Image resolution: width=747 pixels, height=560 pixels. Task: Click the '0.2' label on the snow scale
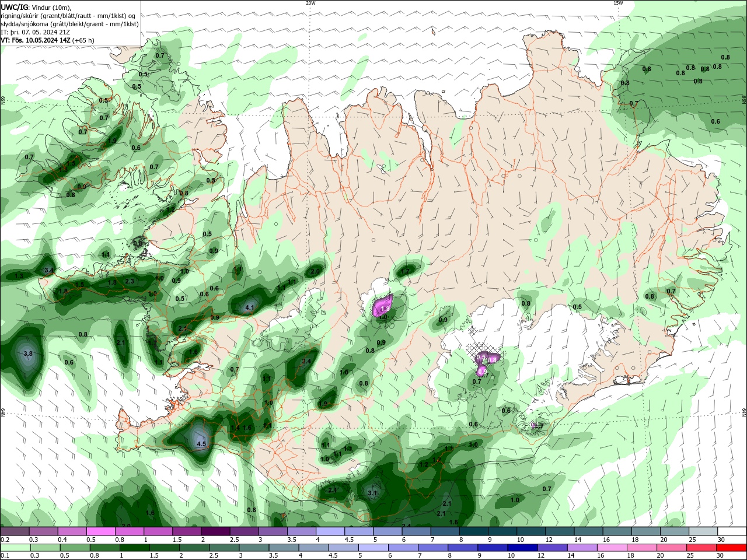pyautogui.click(x=5, y=540)
